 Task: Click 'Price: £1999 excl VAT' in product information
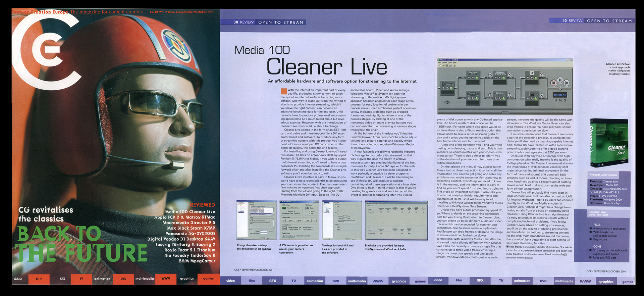(x=603, y=196)
